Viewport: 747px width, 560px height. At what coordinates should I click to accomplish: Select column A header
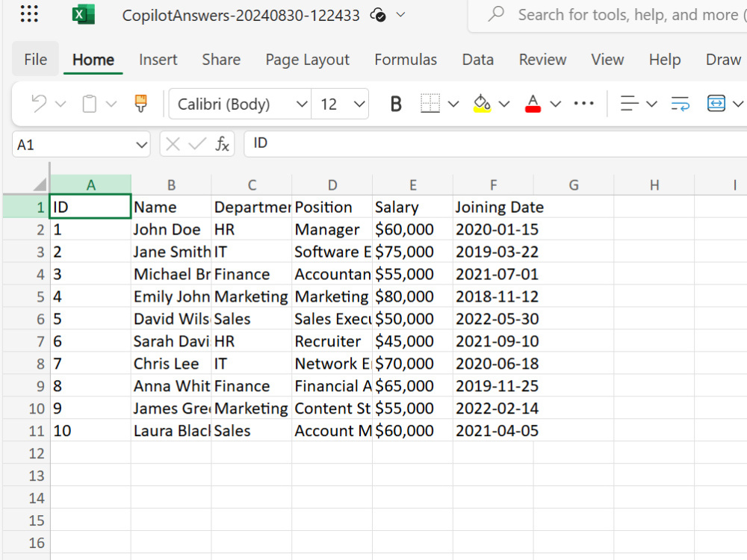click(90, 184)
